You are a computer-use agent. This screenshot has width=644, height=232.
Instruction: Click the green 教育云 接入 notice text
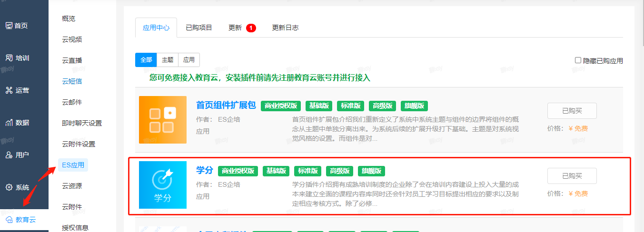click(x=260, y=77)
